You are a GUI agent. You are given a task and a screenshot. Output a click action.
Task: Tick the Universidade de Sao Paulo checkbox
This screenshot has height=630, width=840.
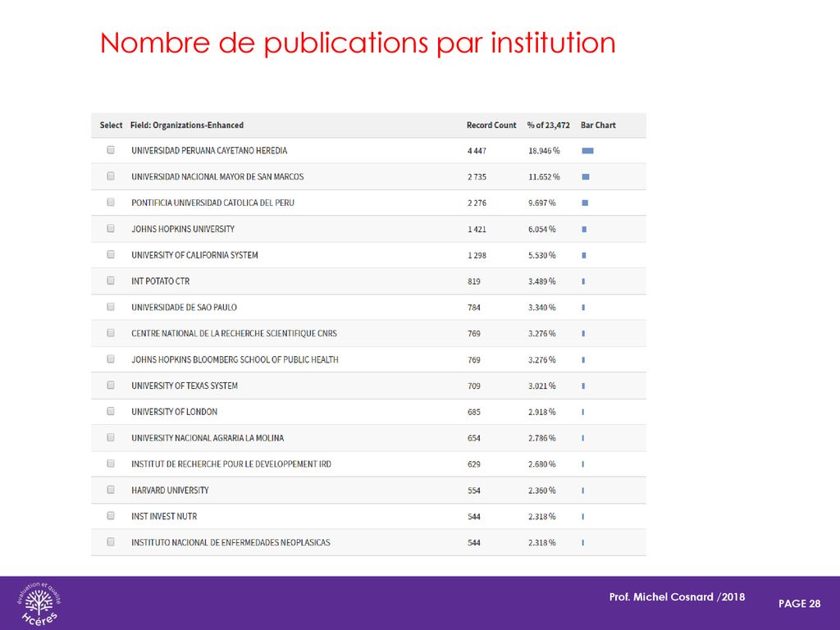tap(111, 307)
